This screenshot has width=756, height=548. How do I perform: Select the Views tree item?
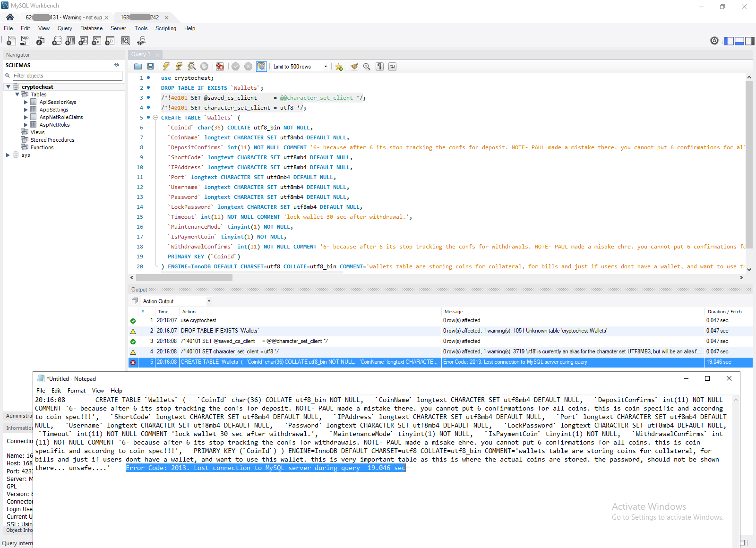(37, 132)
